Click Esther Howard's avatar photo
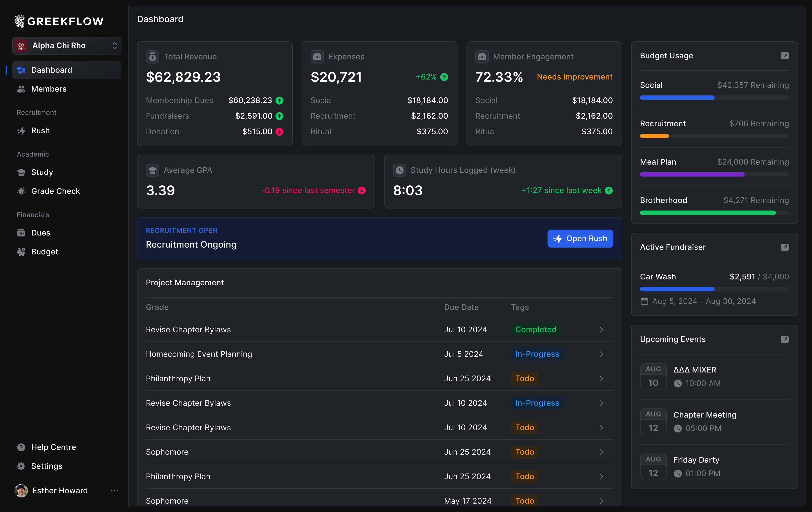812x512 pixels. click(x=21, y=491)
